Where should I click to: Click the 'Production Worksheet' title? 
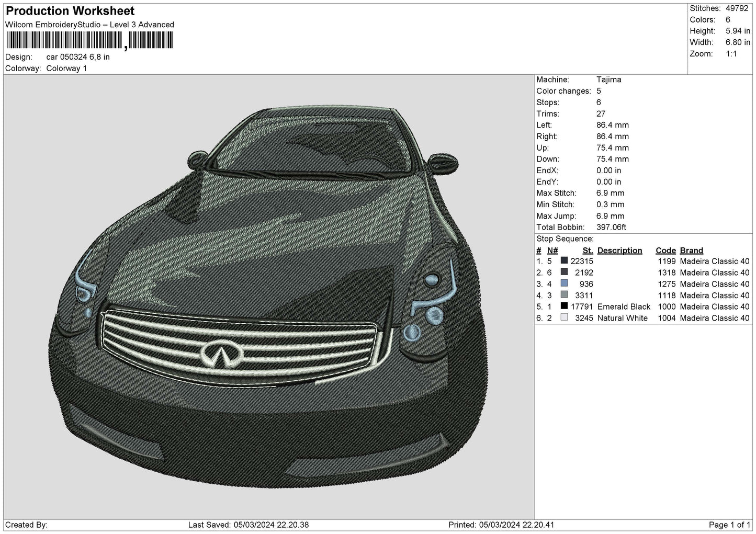point(70,11)
